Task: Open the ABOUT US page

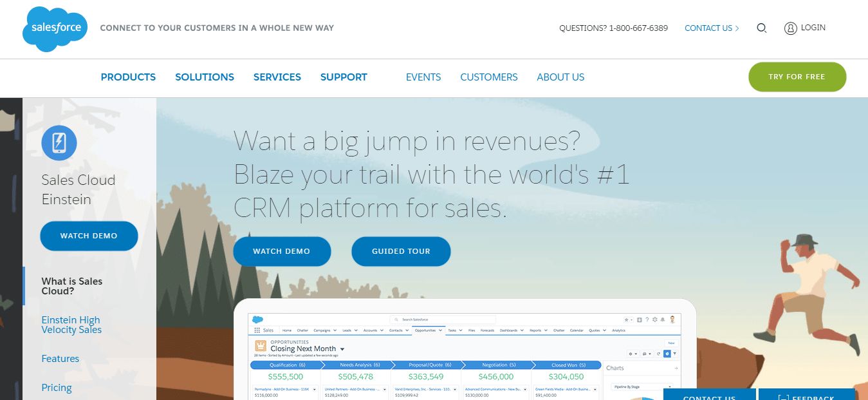Action: [x=560, y=77]
